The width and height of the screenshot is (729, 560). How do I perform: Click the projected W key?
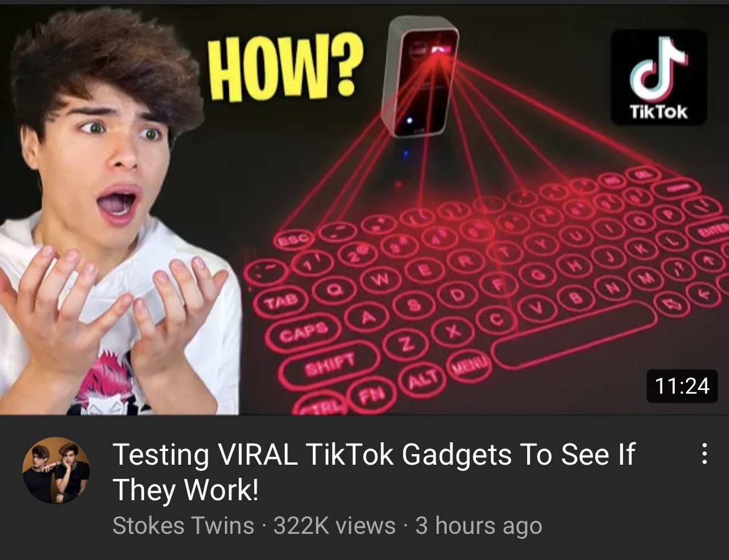pos(380,279)
